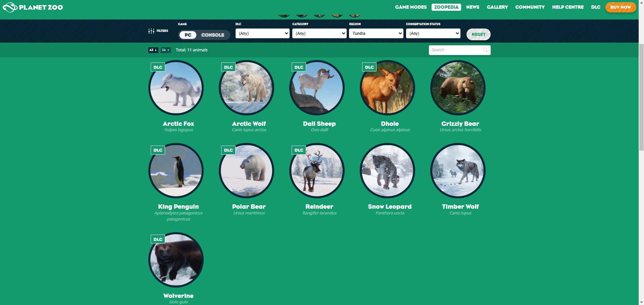Go to Zoopedia tab

click(x=446, y=7)
